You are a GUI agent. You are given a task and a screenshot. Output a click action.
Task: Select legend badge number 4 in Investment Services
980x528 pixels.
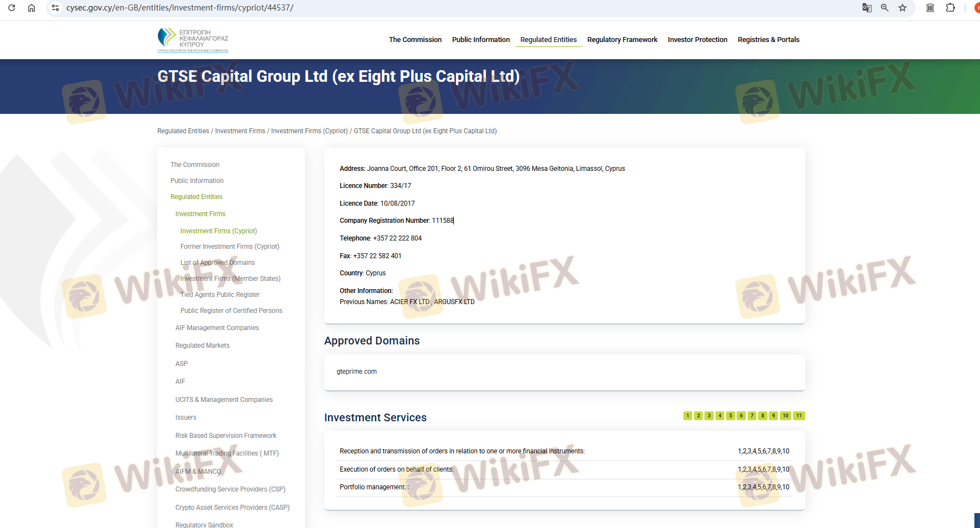pyautogui.click(x=720, y=416)
